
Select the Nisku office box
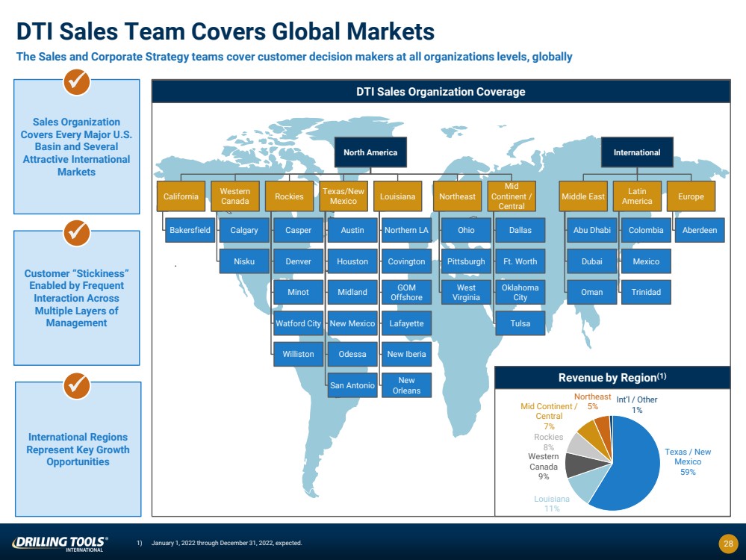[x=244, y=261]
